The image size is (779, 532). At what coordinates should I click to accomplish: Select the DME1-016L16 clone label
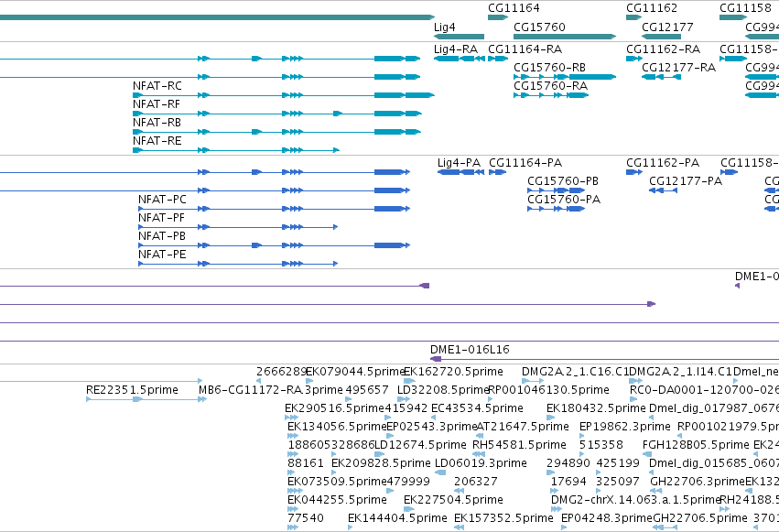470,350
